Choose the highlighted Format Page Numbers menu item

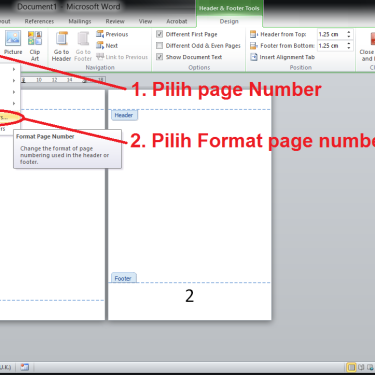pyautogui.click(x=10, y=118)
